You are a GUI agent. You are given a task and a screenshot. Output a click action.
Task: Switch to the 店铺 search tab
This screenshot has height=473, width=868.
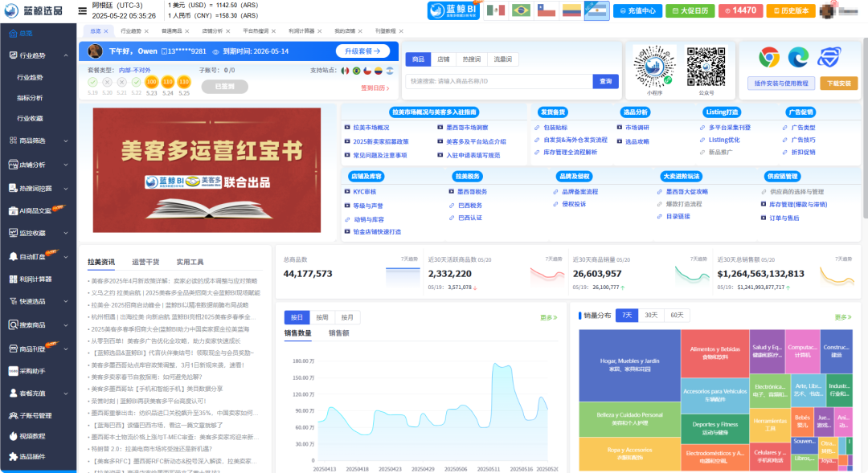click(444, 59)
